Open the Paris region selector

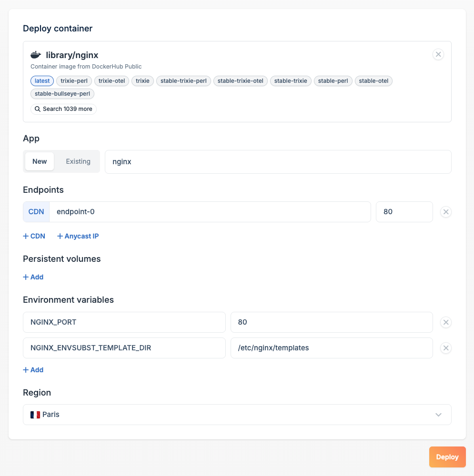pyautogui.click(x=237, y=415)
